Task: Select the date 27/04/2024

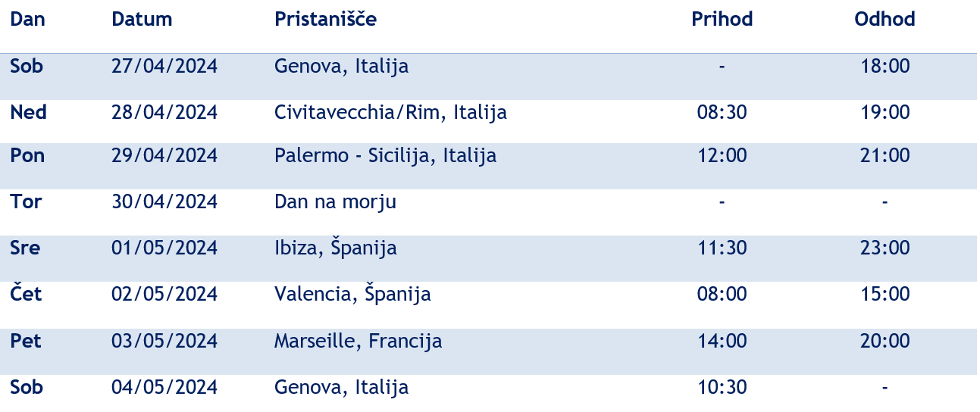Action: pyautogui.click(x=164, y=67)
